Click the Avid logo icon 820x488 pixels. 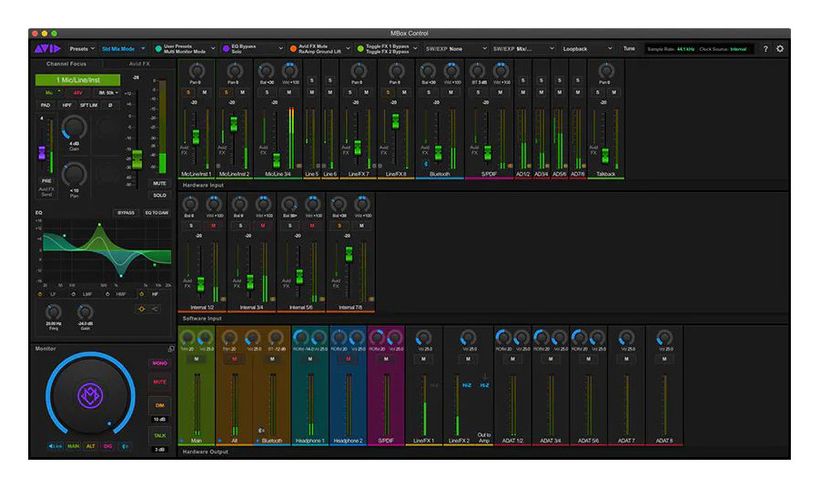click(48, 49)
